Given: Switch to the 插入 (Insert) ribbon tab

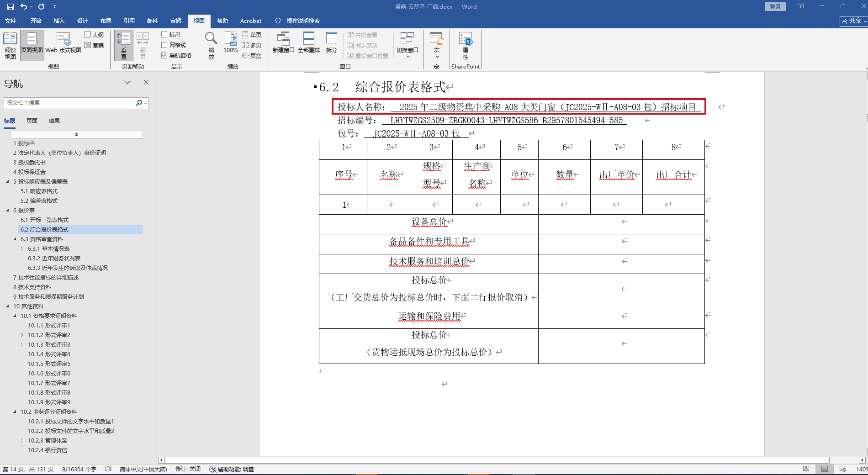Looking at the screenshot, I should point(59,21).
